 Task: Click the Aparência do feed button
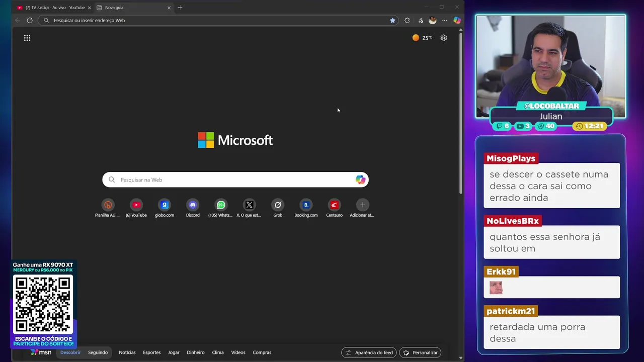(369, 352)
